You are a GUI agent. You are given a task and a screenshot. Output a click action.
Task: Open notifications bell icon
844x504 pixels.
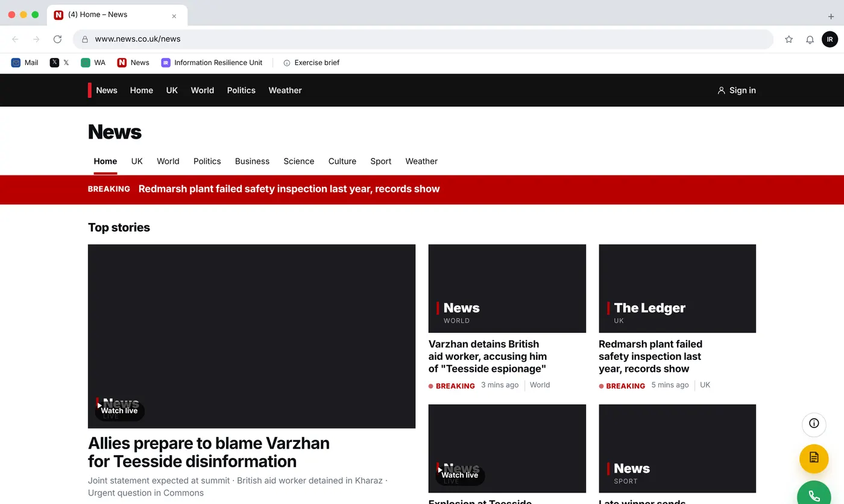pos(810,39)
